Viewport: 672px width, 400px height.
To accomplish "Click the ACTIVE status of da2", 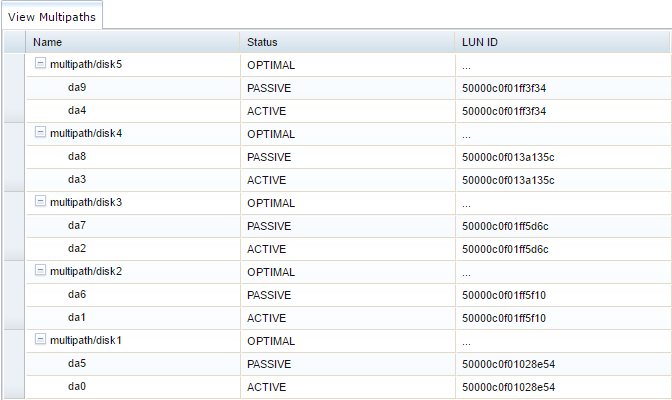I will click(x=267, y=249).
